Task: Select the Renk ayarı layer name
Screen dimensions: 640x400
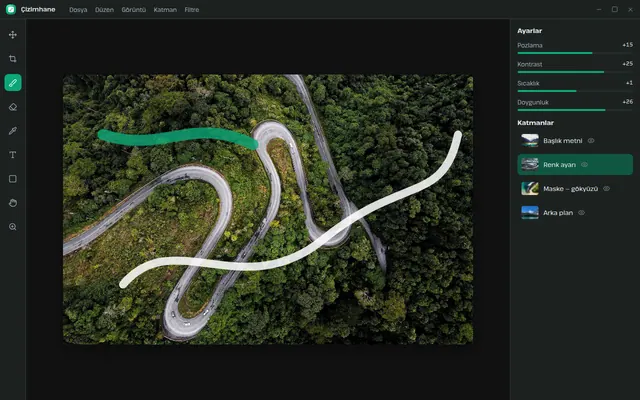Action: click(x=559, y=165)
